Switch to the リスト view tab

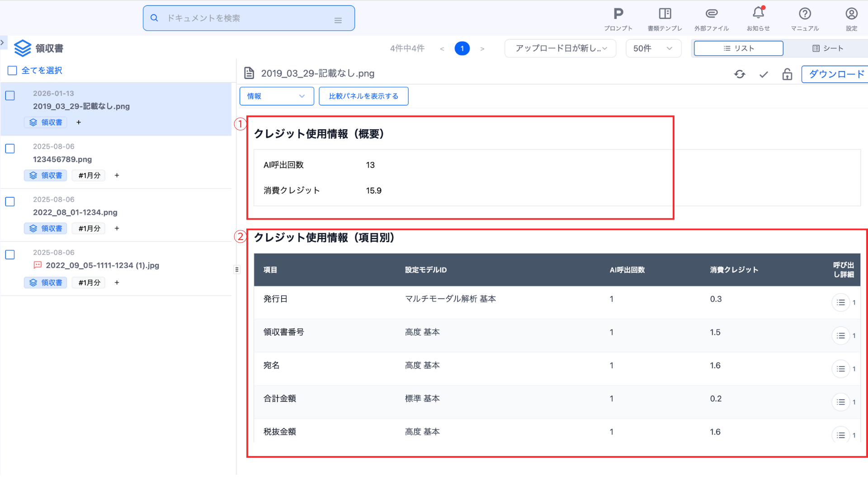tap(738, 48)
